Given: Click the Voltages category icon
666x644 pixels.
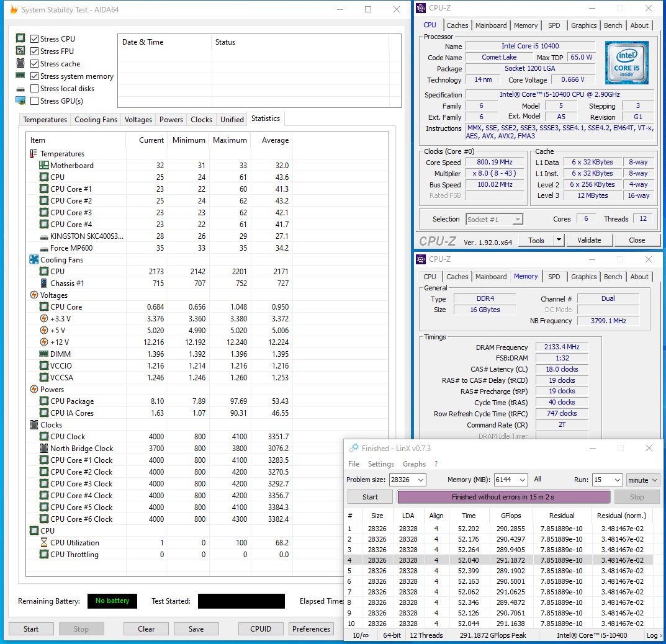Looking at the screenshot, I should pyautogui.click(x=34, y=295).
